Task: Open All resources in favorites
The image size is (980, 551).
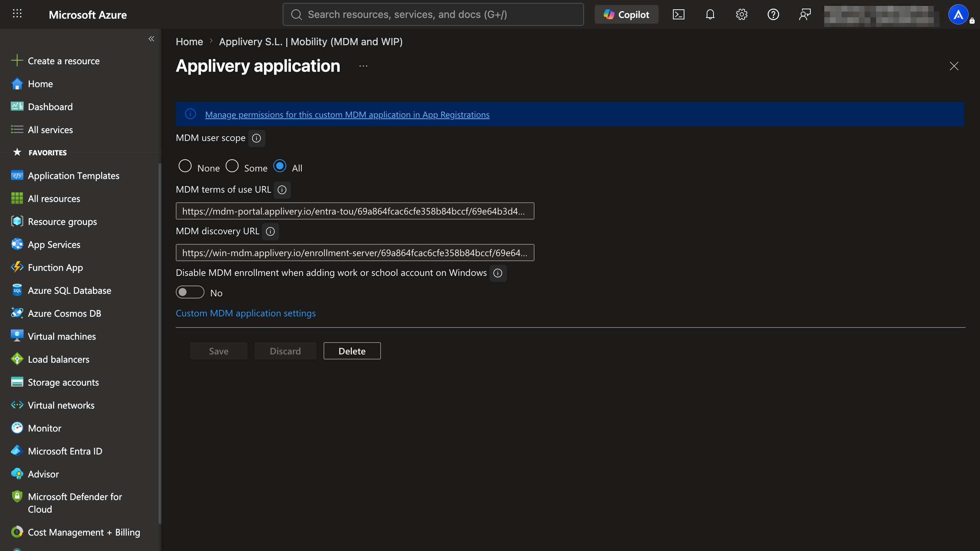Action: 46,199
